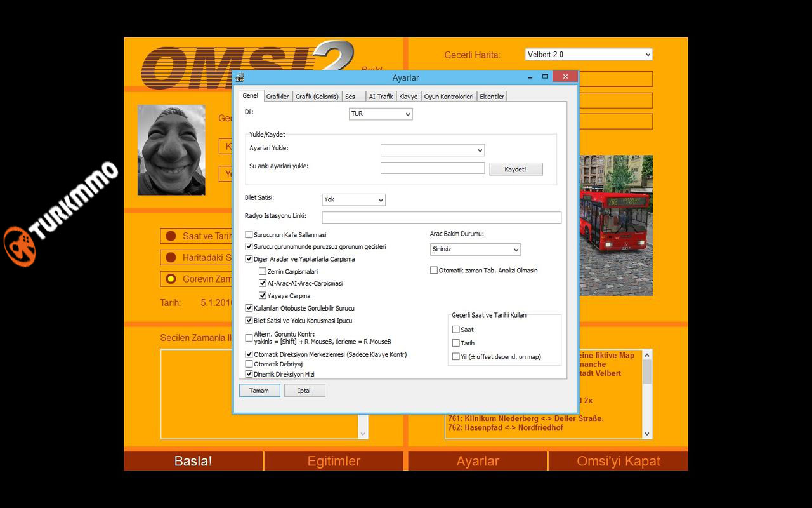Image resolution: width=812 pixels, height=508 pixels.
Task: Enable Surucunun Kafa Sallanmasi checkbox
Action: [x=249, y=235]
